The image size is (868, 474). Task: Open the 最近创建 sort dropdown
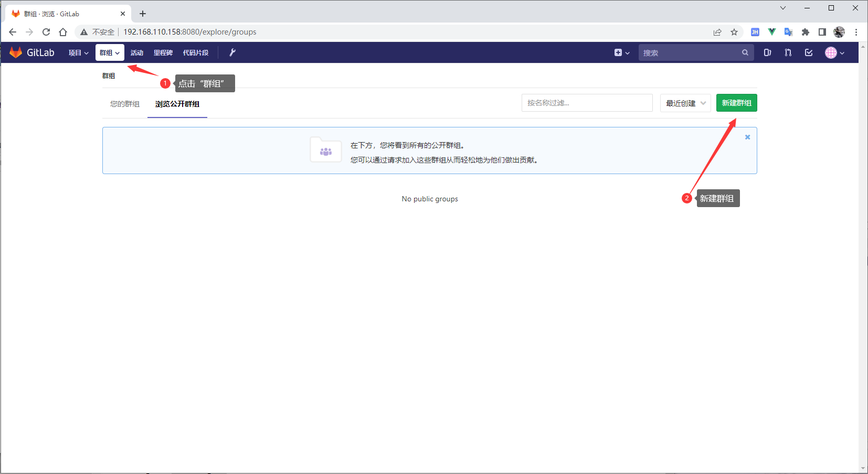pyautogui.click(x=685, y=103)
